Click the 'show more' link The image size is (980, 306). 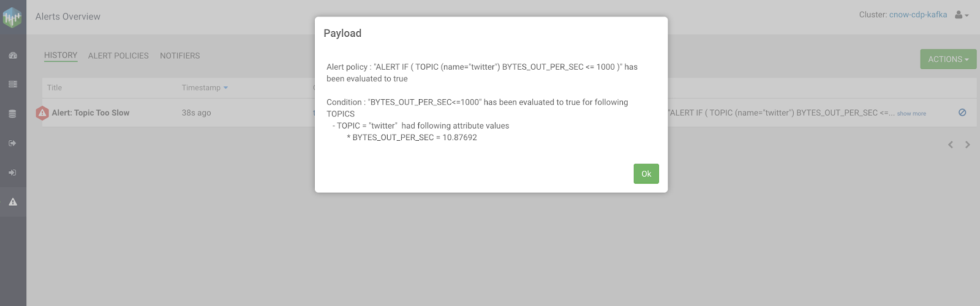(911, 114)
